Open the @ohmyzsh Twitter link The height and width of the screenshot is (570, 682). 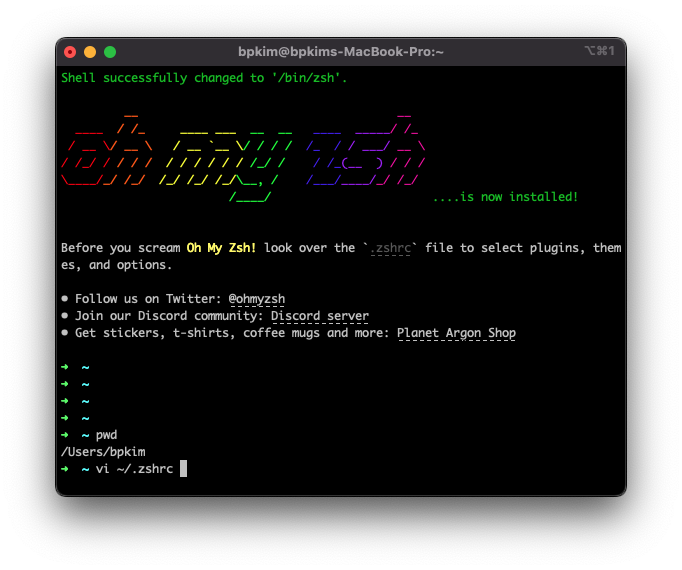(x=257, y=299)
